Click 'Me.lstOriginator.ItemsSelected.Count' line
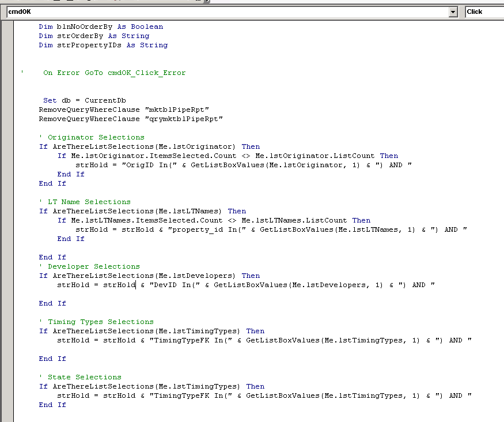This screenshot has width=504, height=422. point(228,156)
